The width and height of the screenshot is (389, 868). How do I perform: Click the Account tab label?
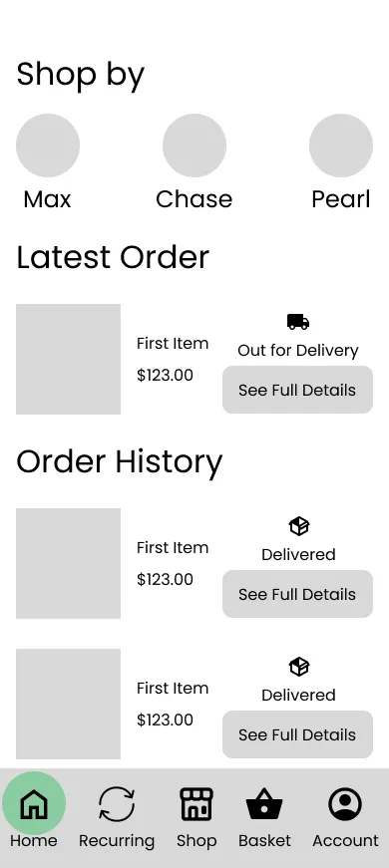[x=345, y=840]
